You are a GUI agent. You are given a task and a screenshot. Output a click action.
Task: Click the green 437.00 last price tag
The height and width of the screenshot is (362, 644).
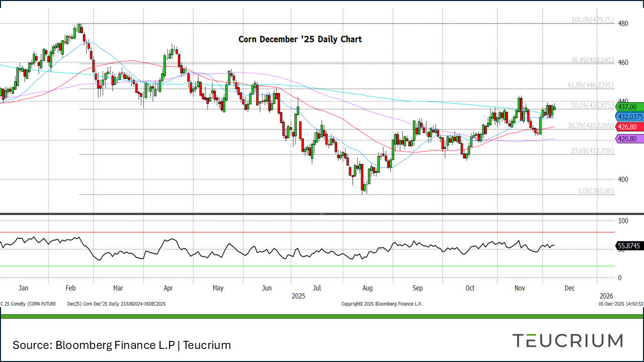(628, 107)
